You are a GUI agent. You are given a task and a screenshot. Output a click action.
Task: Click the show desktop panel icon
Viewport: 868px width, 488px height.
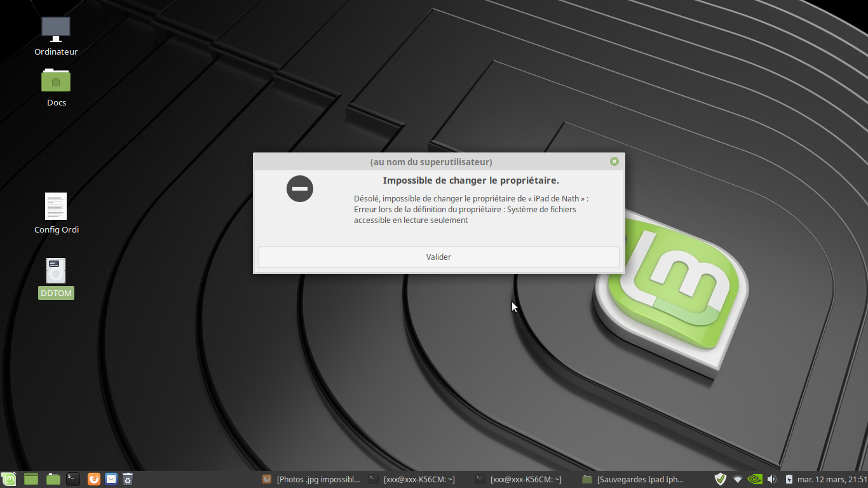point(31,479)
